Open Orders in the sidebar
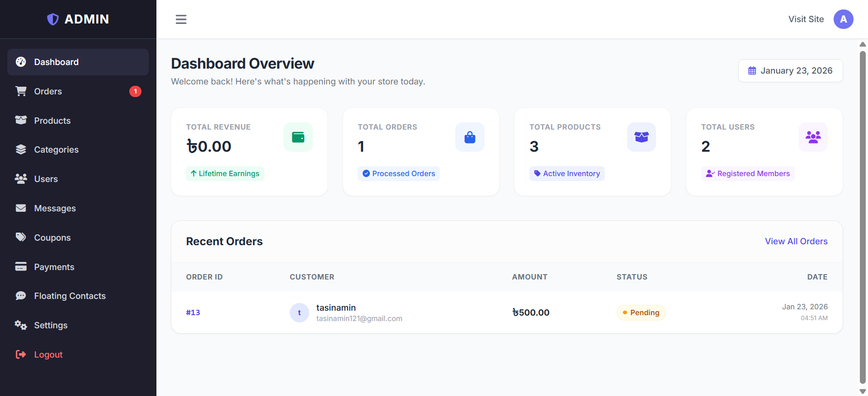This screenshot has width=868, height=396. (x=48, y=91)
